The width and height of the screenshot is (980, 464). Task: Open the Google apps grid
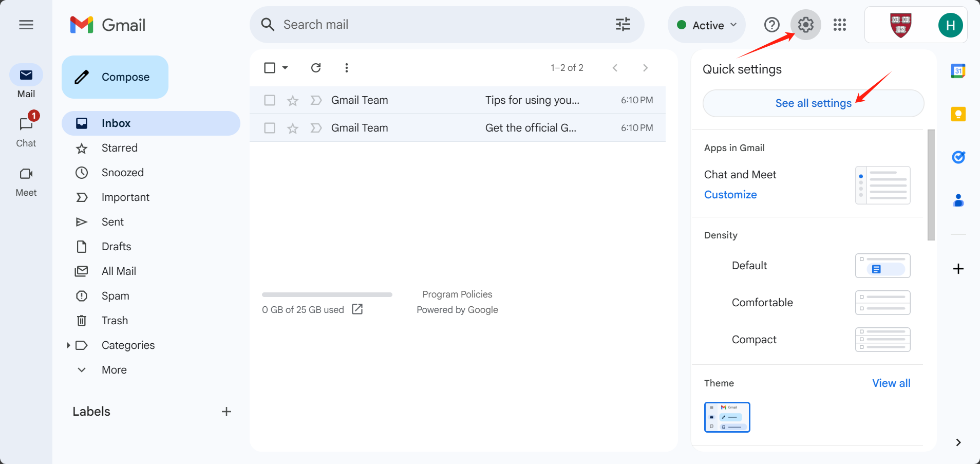840,25
